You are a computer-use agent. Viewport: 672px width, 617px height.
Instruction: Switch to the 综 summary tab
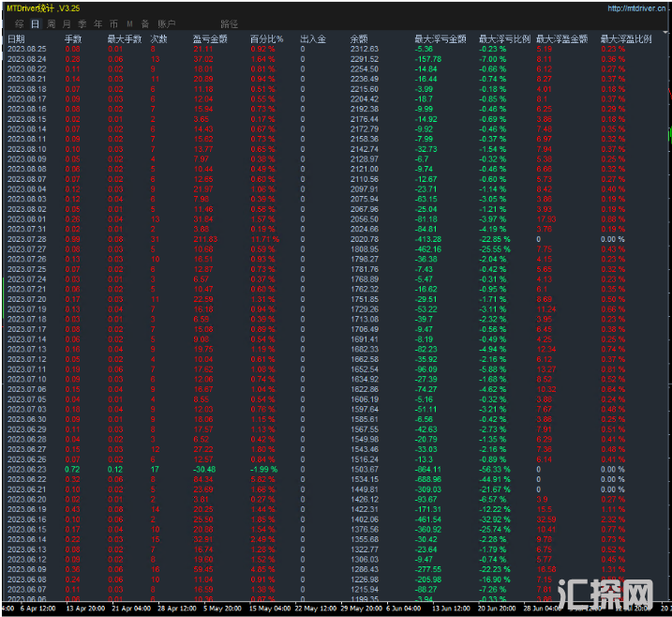(x=19, y=23)
